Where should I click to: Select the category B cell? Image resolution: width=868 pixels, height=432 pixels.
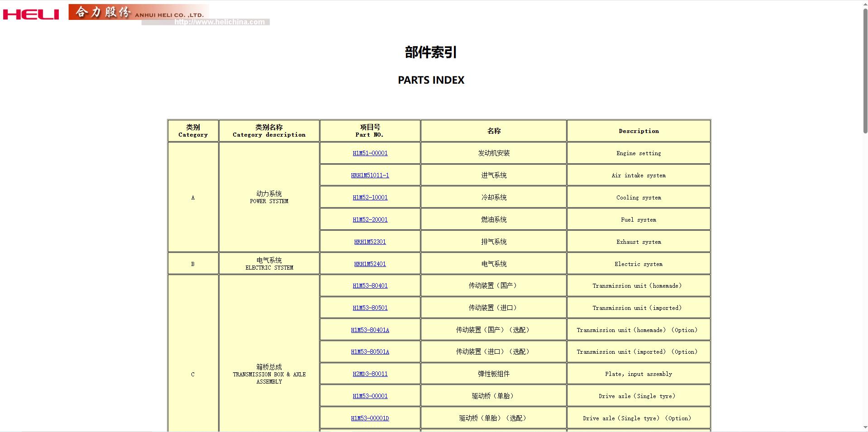(193, 264)
